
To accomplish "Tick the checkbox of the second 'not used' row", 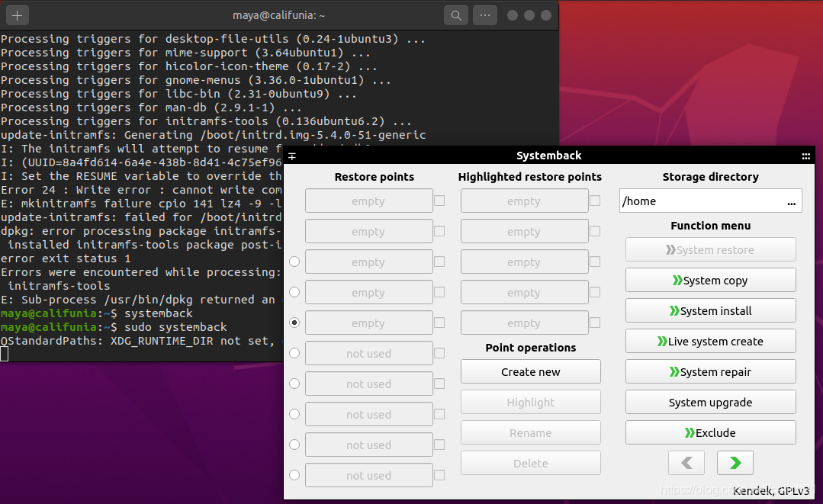I will [440, 384].
